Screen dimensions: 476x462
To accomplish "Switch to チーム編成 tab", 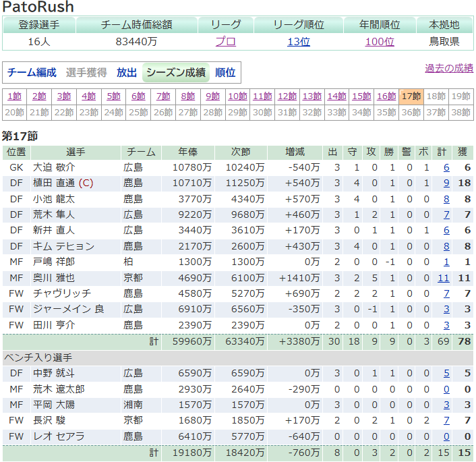I will (x=32, y=73).
